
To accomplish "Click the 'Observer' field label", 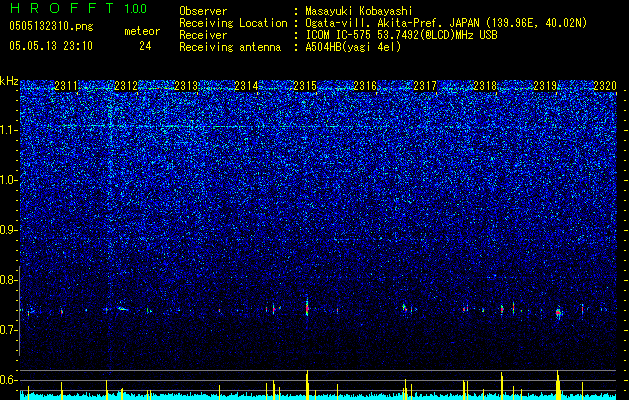I will coord(203,12).
